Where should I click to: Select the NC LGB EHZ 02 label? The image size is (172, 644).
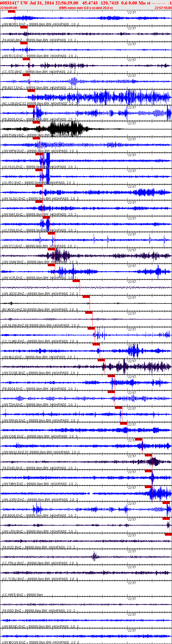(x=15, y=104)
